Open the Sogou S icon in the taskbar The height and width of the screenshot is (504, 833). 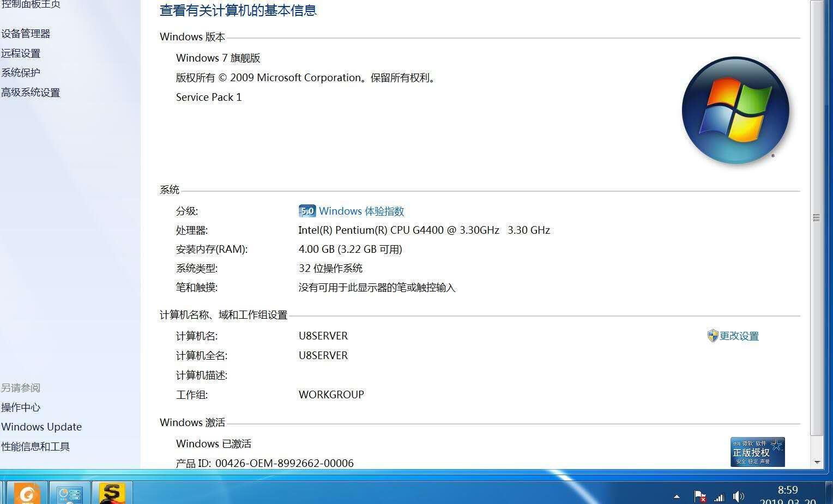coord(112,493)
